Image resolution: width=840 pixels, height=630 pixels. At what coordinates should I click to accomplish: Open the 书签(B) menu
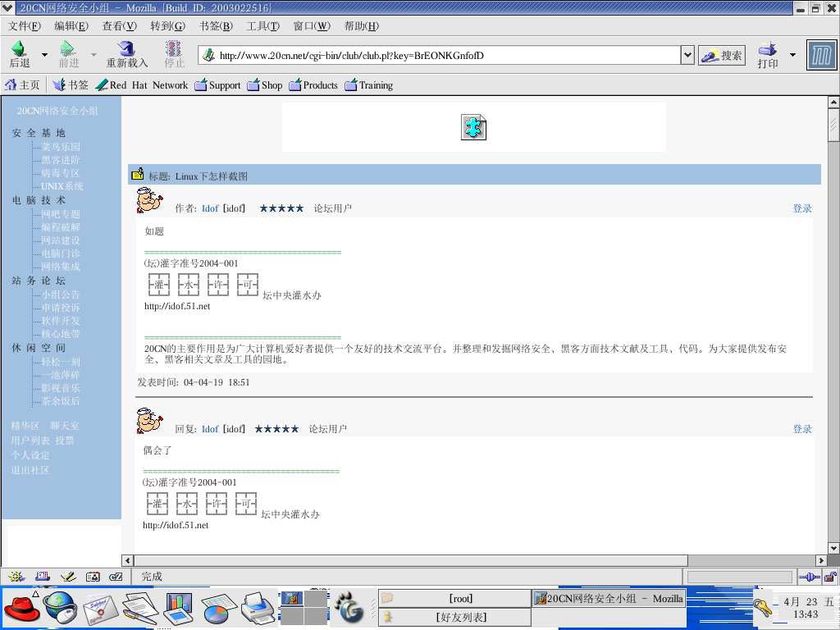tap(216, 25)
